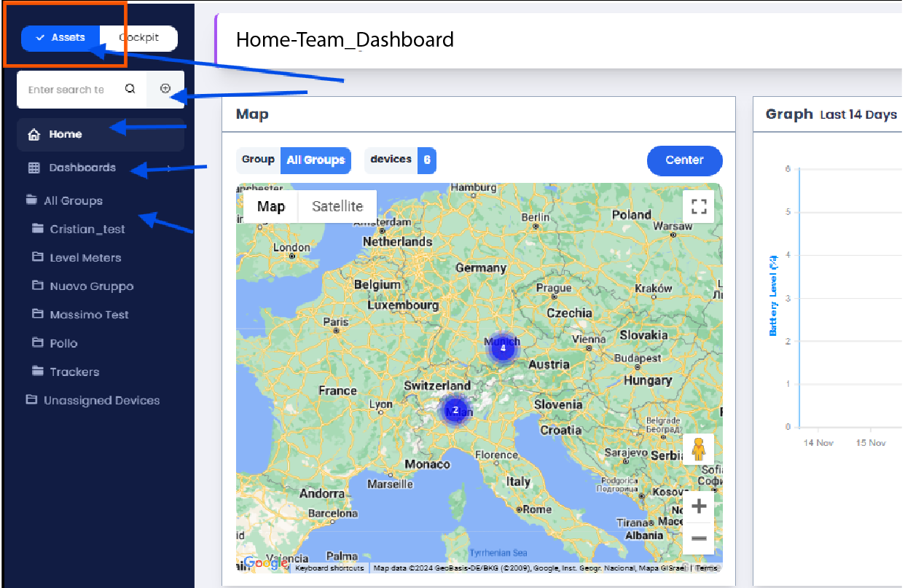Viewport: 905px width, 588px height.
Task: Click the Street View pegman icon
Action: [x=698, y=450]
